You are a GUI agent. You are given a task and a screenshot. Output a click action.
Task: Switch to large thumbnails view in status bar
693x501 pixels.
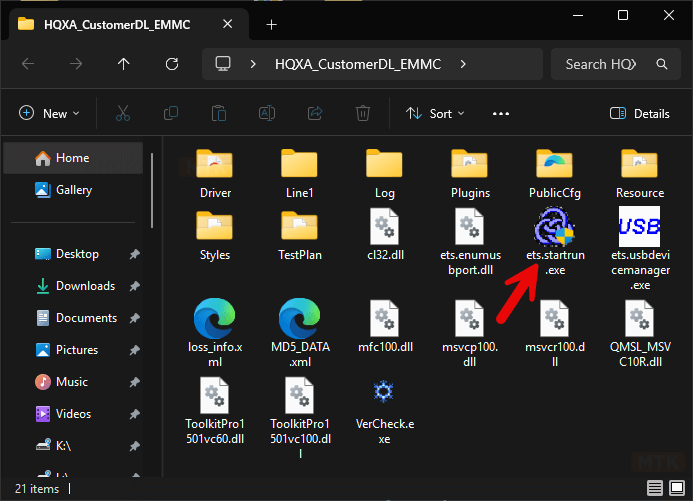[675, 489]
